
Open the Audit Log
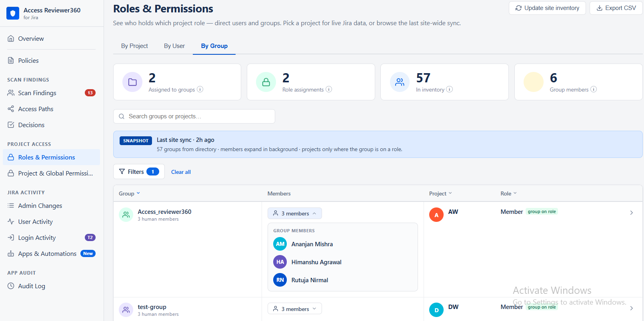pyautogui.click(x=51, y=286)
